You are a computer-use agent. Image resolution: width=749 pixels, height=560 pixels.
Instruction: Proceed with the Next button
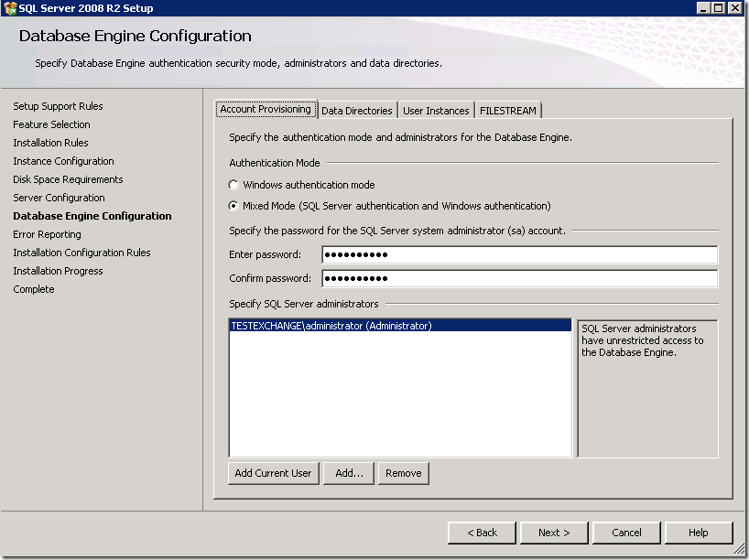tap(554, 533)
